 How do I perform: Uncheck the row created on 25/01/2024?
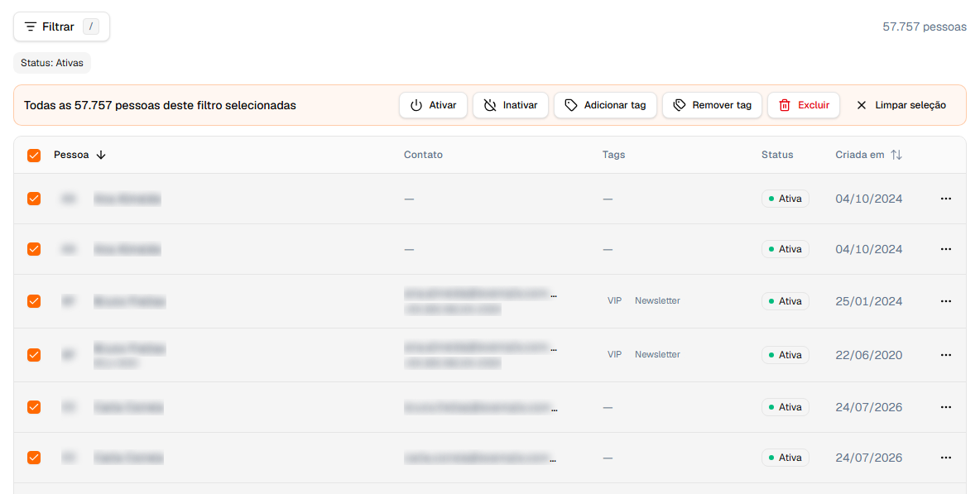click(34, 301)
